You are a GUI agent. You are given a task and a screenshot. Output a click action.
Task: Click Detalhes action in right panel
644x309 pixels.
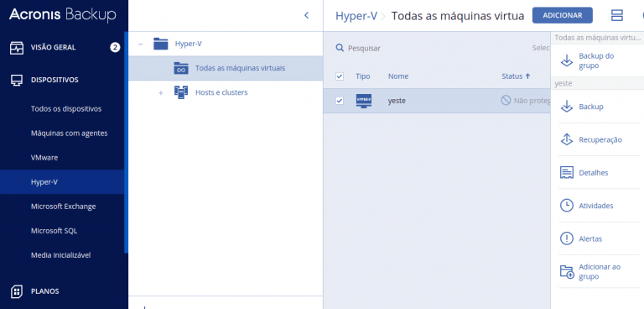593,172
